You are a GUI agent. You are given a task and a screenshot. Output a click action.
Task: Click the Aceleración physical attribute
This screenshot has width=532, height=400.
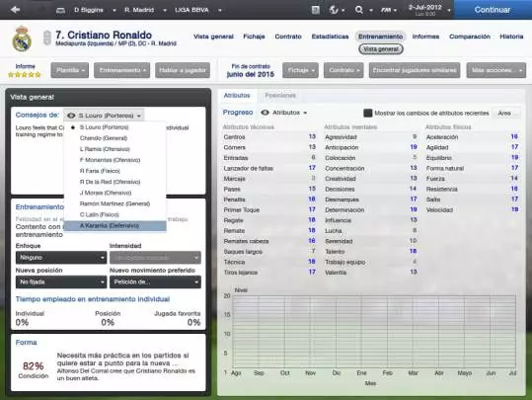point(472,137)
